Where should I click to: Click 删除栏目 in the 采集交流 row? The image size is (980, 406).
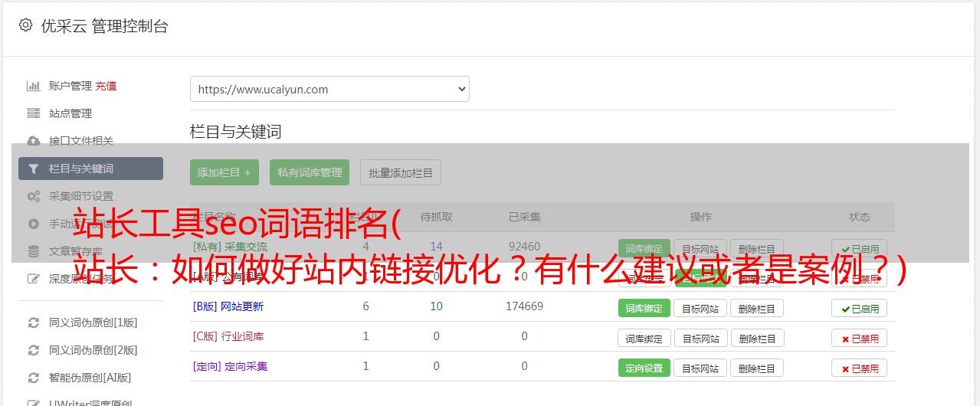pos(757,248)
